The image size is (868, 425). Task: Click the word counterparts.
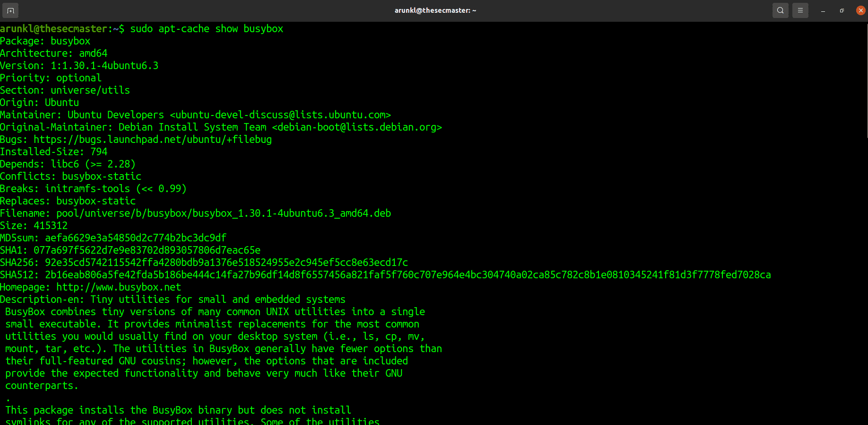pos(42,386)
